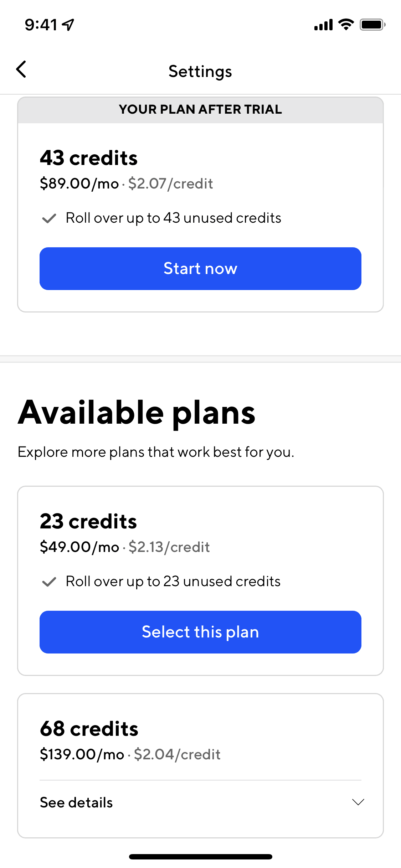Click checkmark beside 23 unused credits rollover

point(49,582)
